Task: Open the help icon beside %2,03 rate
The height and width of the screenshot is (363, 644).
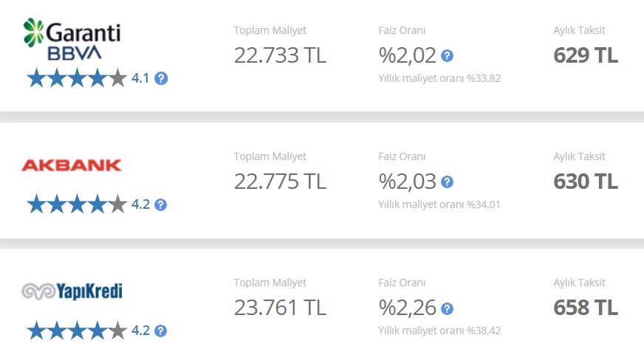Action: [x=447, y=182]
